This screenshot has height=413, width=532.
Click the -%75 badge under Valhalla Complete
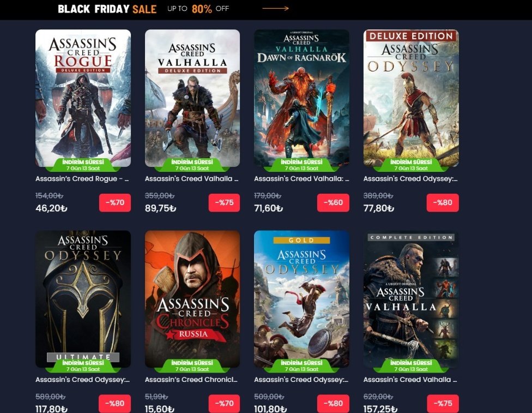pos(443,404)
